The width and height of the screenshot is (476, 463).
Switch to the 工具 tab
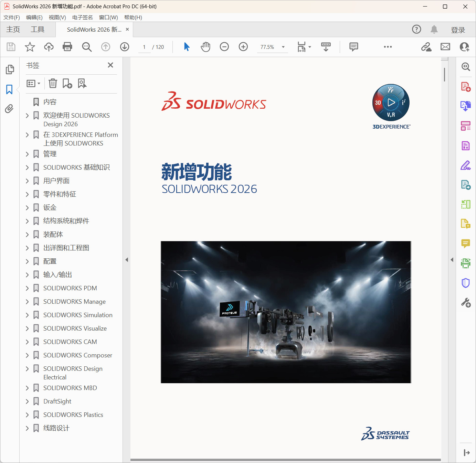coord(38,30)
